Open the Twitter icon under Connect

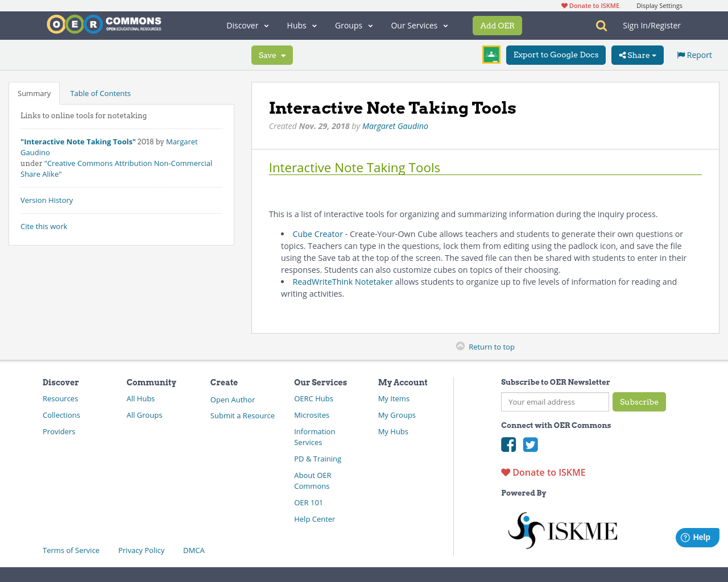pyautogui.click(x=531, y=445)
